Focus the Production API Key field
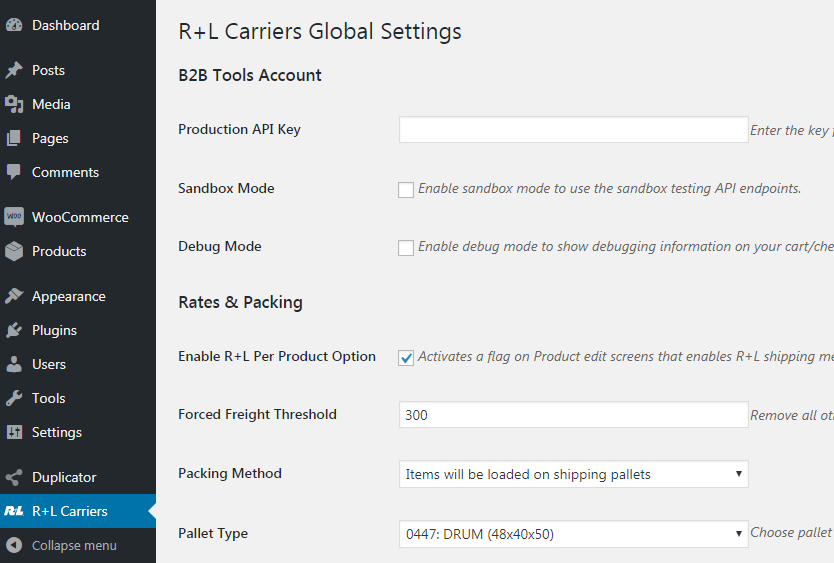The image size is (834, 563). 573,129
